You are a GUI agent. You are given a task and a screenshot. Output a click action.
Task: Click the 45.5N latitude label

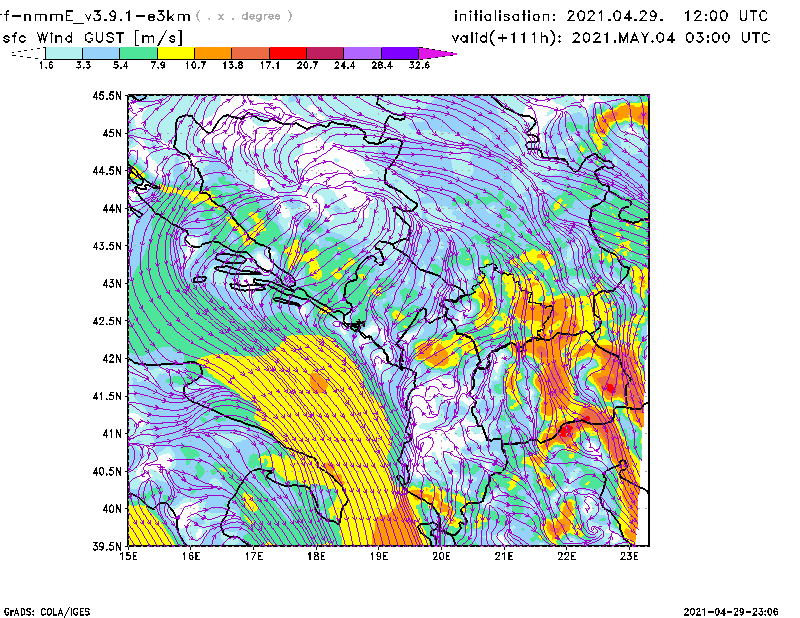107,95
